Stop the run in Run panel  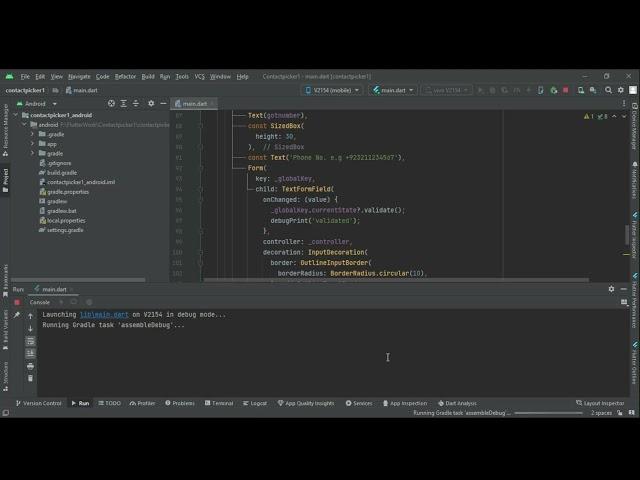(x=17, y=302)
